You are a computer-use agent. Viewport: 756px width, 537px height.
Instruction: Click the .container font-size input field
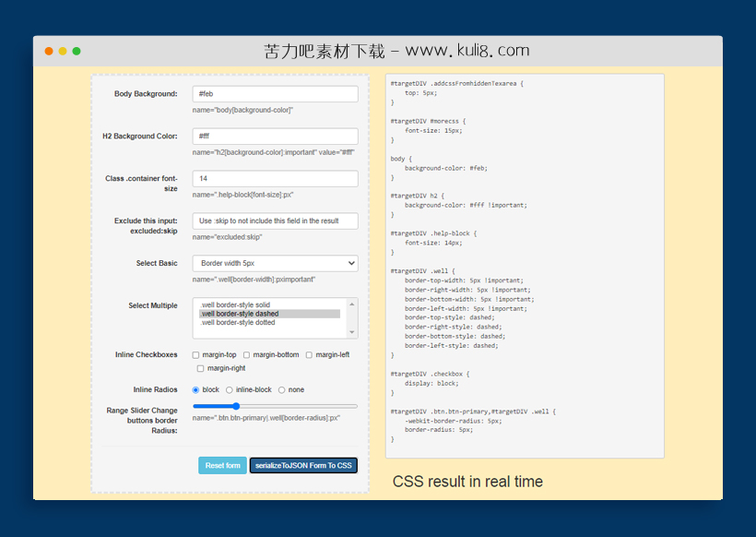coord(275,179)
